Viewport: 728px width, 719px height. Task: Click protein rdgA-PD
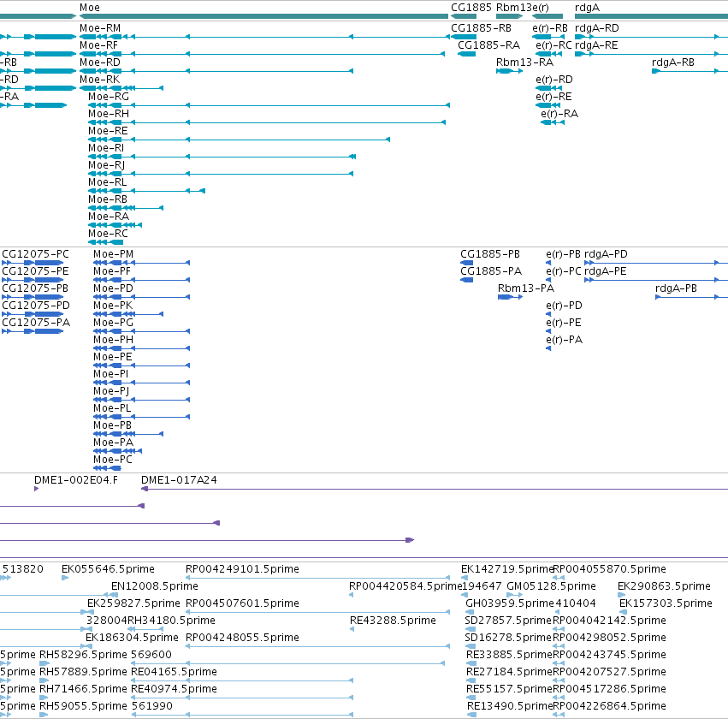click(x=606, y=254)
